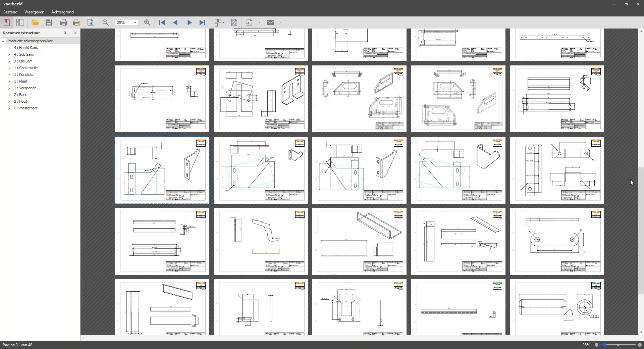Select the highlighted bracket drawing thumbnail
Screen dimensions: 644x349
(162, 170)
